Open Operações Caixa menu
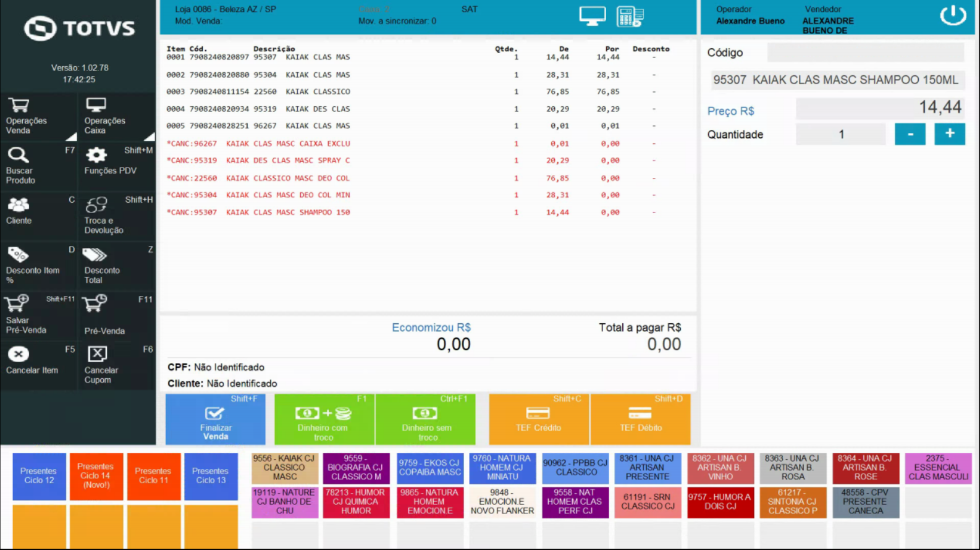Viewport: 980px width, 550px height. click(x=117, y=116)
